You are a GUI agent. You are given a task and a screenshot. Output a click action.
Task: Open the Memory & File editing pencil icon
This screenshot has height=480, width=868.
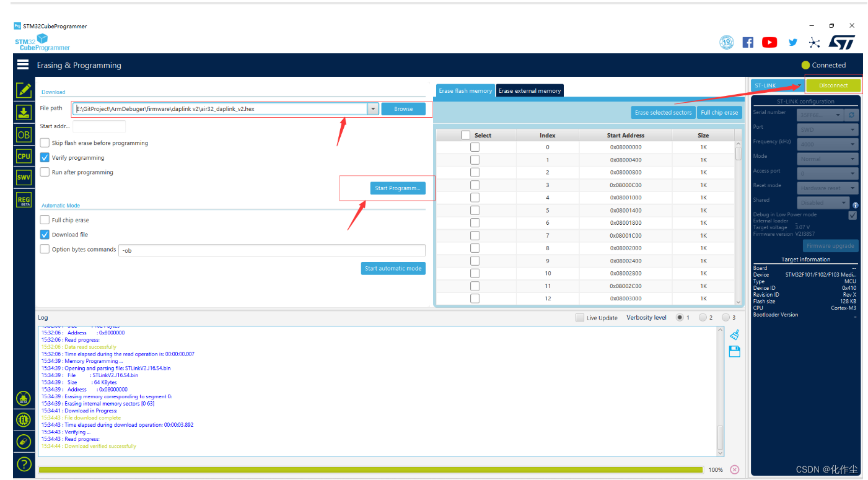[x=24, y=90]
